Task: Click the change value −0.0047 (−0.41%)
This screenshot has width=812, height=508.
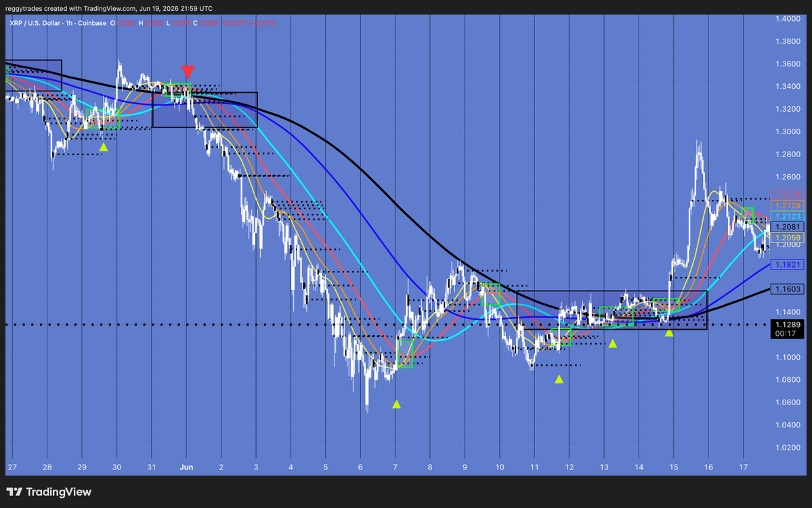Action: coord(249,23)
